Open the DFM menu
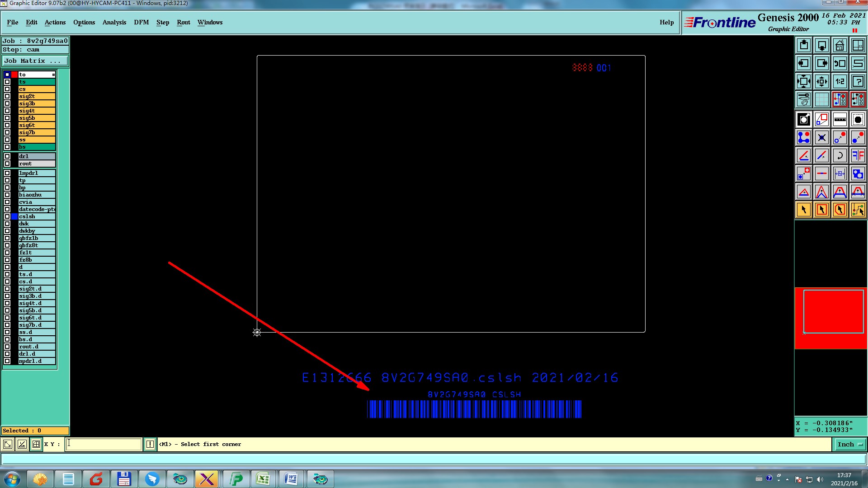This screenshot has height=488, width=868. coord(141,22)
